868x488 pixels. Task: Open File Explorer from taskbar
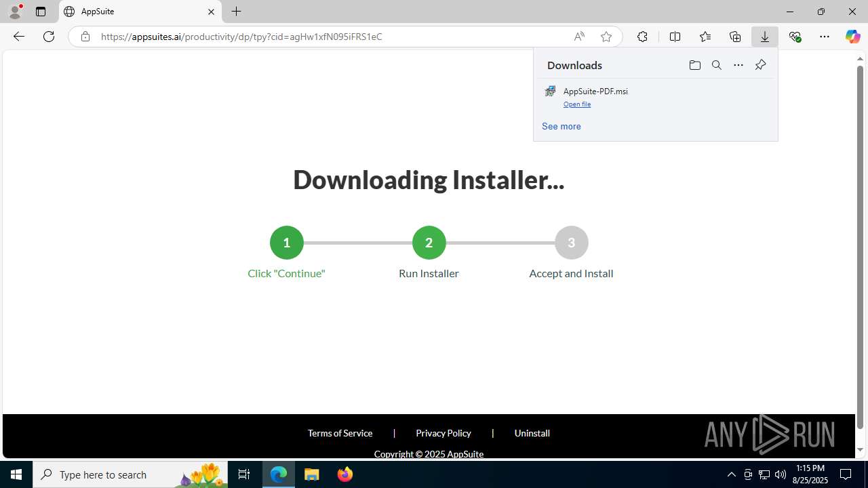[x=312, y=474]
